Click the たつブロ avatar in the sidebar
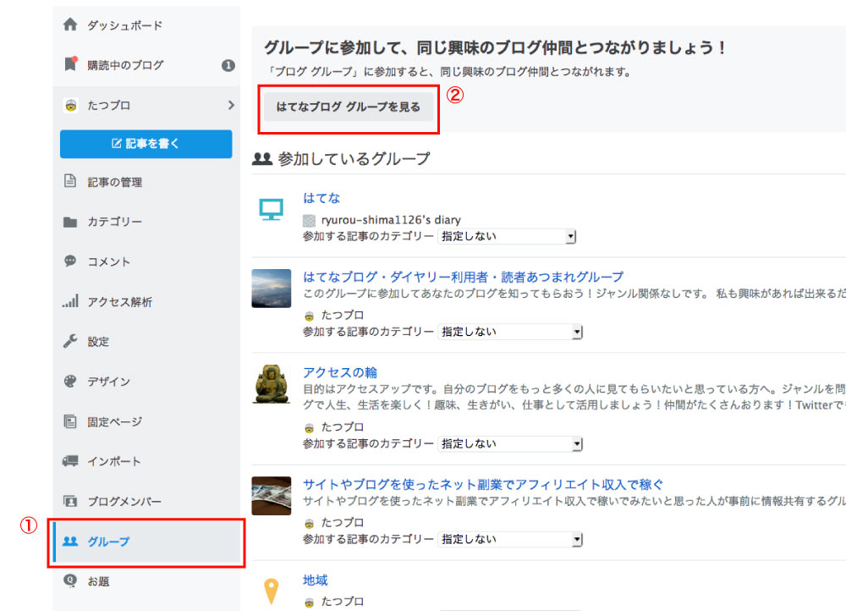846x616 pixels. tap(71, 105)
